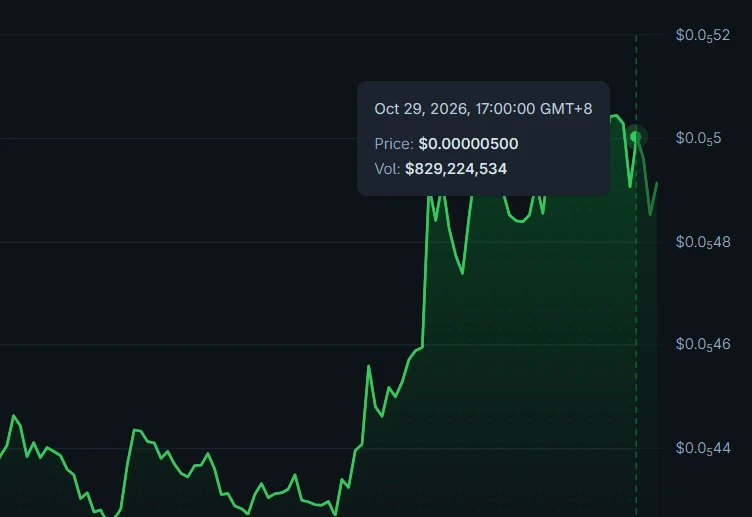Click the green shaded area under the rally

[528, 360]
